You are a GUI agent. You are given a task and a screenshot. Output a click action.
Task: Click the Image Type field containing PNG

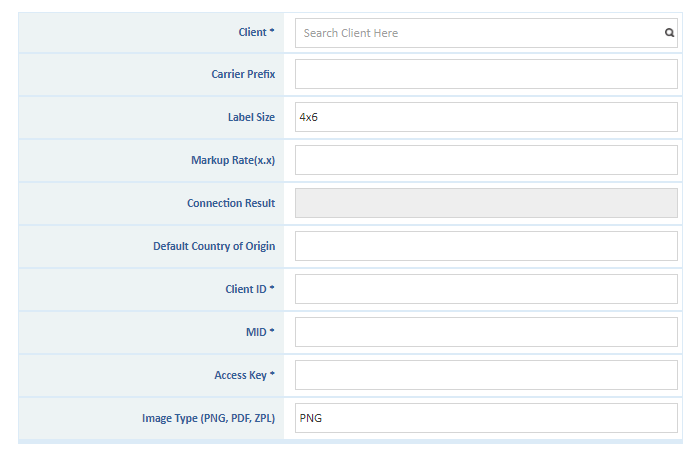486,418
